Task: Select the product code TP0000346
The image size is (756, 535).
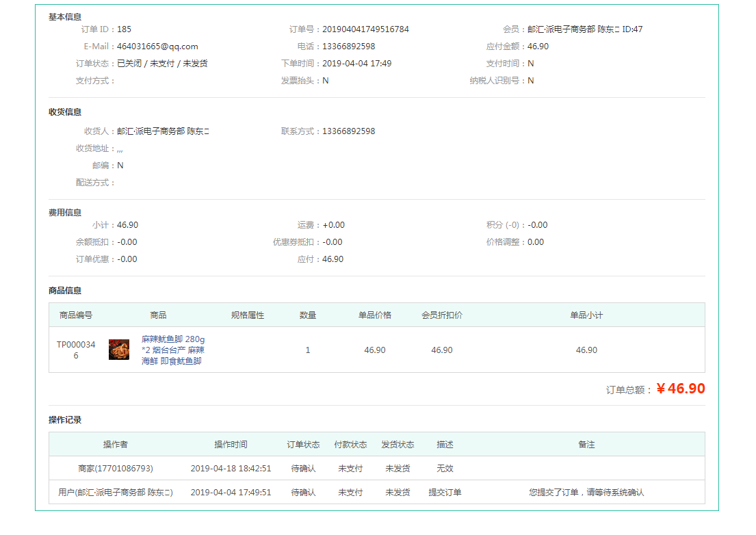Action: pyautogui.click(x=76, y=350)
